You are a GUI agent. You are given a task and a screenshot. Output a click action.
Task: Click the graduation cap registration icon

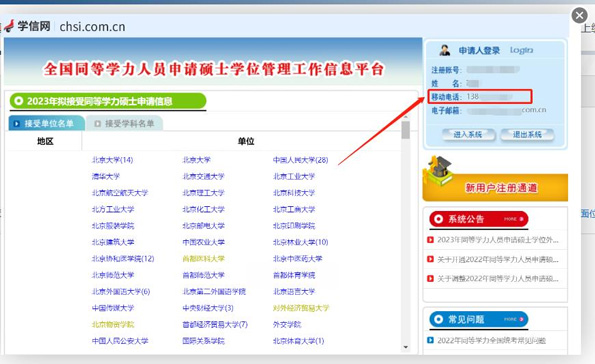(439, 171)
